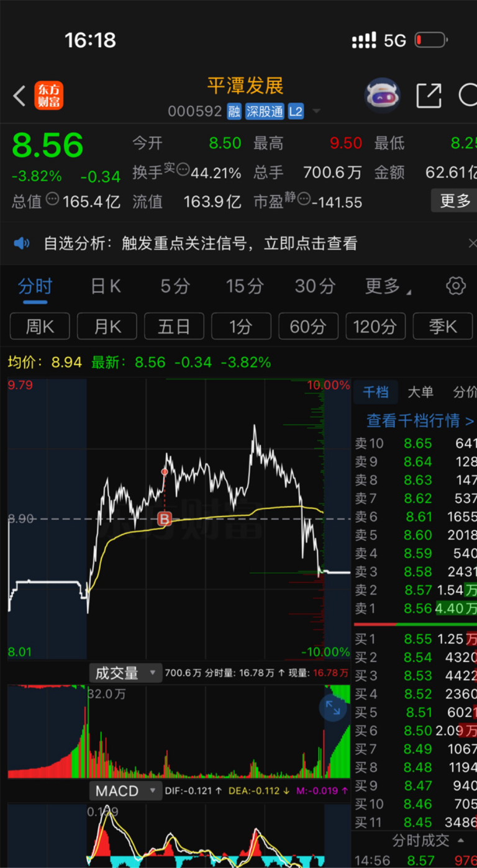Image resolution: width=477 pixels, height=868 pixels.
Task: Tap the 买1 order row 8.55
Action: 416,639
